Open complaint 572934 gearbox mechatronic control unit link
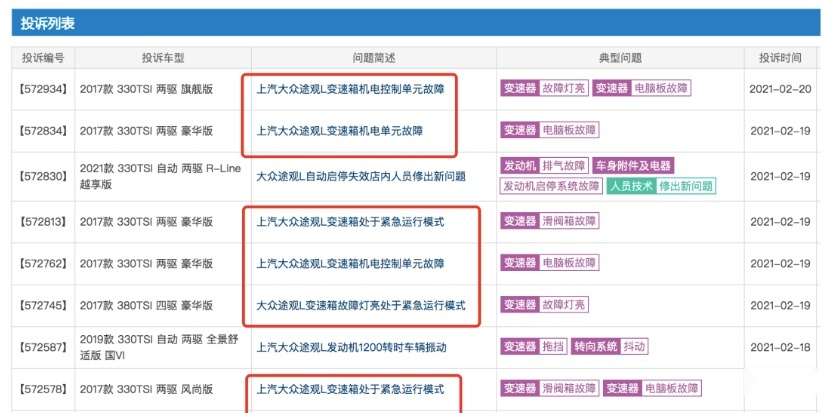This screenshot has height=413, width=830. point(350,88)
